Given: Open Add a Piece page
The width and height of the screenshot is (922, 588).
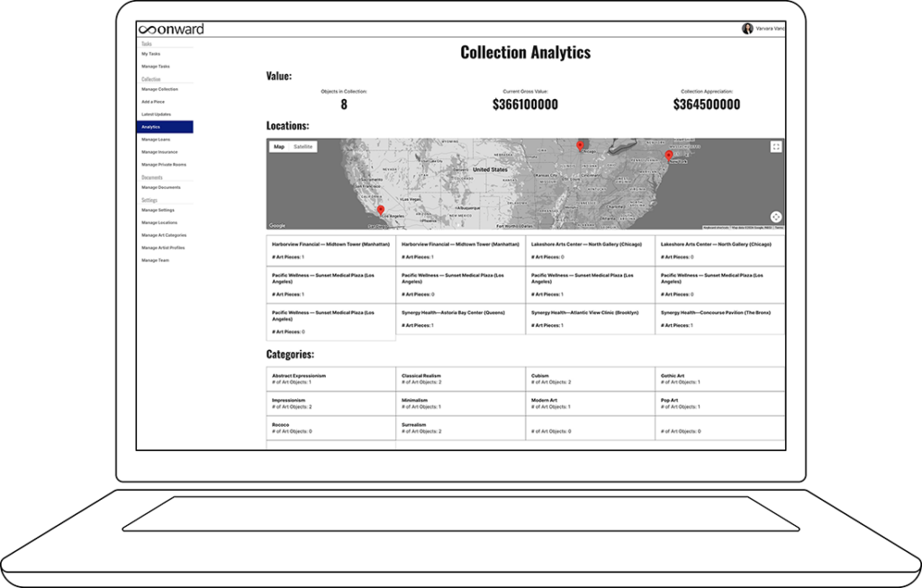Looking at the screenshot, I should click(x=153, y=102).
